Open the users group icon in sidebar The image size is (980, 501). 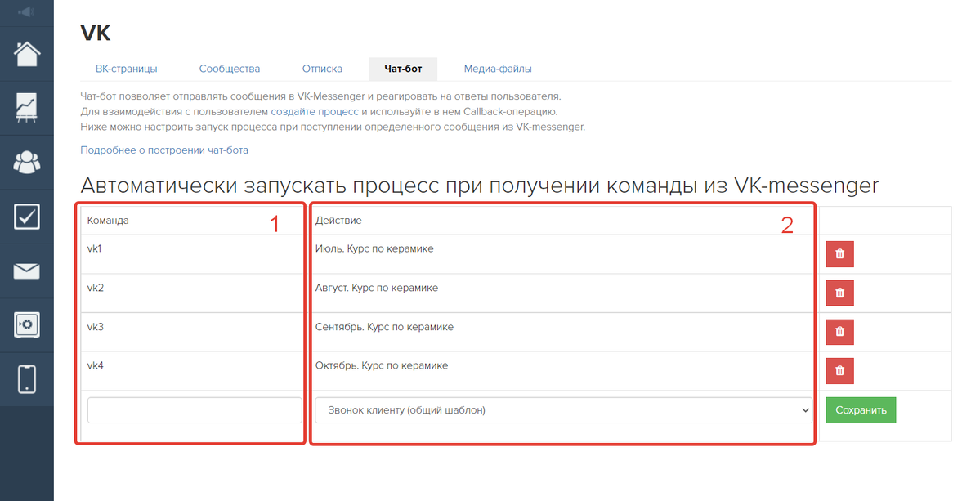point(27,163)
